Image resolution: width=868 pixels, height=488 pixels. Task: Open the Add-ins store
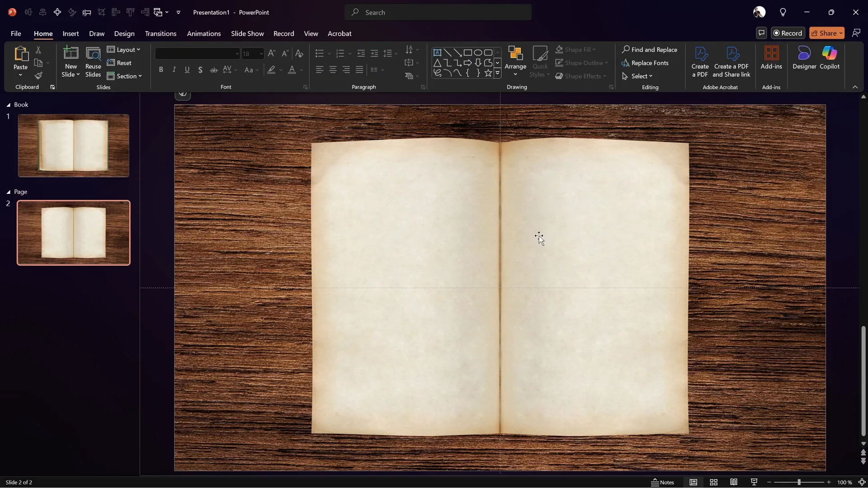771,58
